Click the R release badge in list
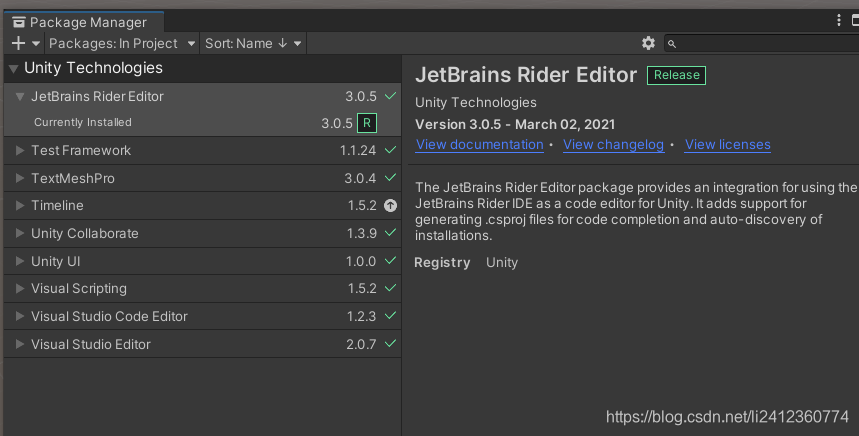The height and width of the screenshot is (436, 859). (367, 123)
